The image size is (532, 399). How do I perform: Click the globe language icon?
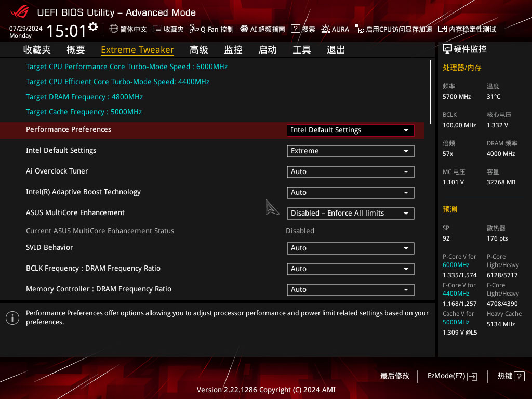(114, 29)
